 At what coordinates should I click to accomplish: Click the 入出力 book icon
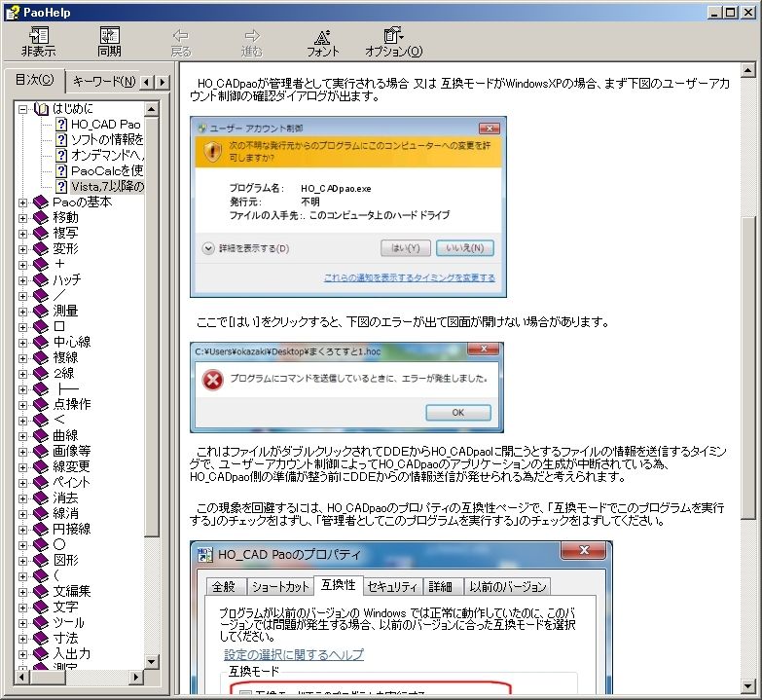(40, 654)
